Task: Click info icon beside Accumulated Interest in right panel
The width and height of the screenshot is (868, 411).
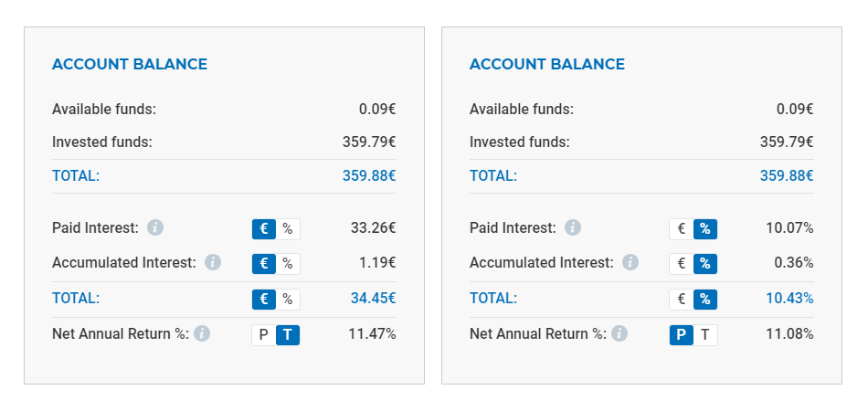Action: pos(630,262)
